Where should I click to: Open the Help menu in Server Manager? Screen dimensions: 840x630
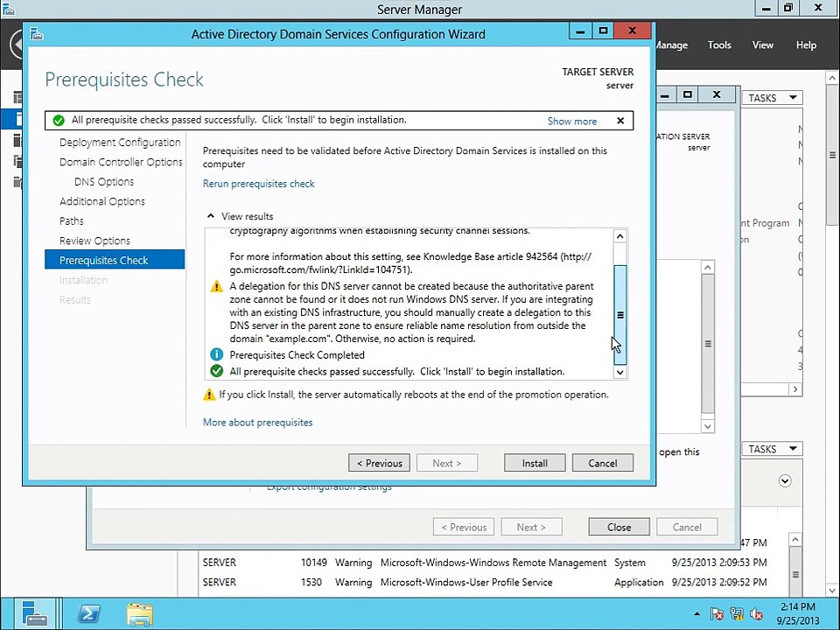[806, 45]
